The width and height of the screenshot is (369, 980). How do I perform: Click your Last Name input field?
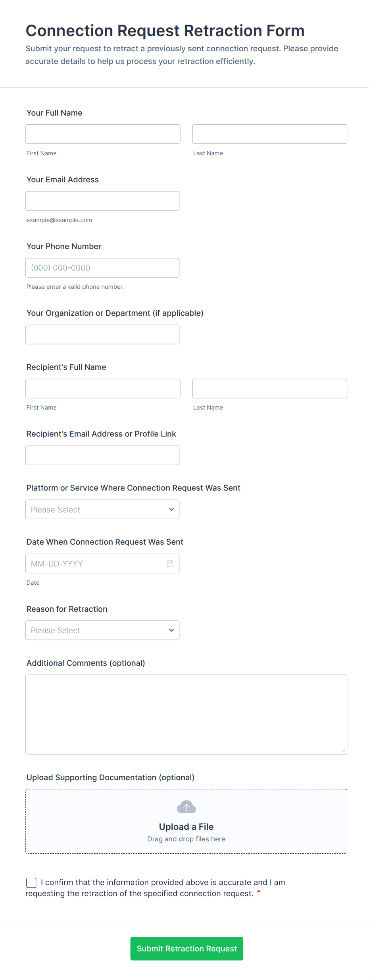coord(269,134)
